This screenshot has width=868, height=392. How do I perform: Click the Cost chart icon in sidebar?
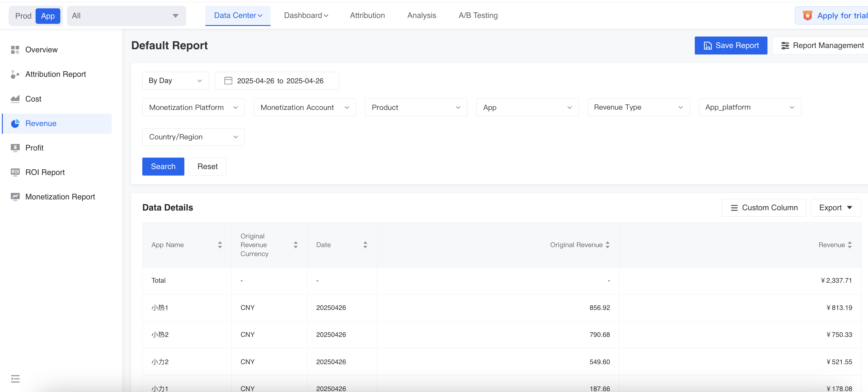[15, 98]
